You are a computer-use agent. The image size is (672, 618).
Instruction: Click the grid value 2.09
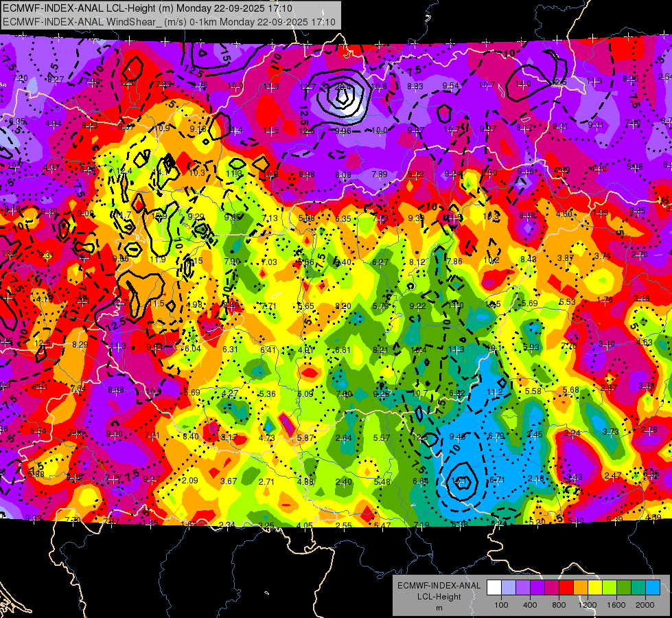190,481
